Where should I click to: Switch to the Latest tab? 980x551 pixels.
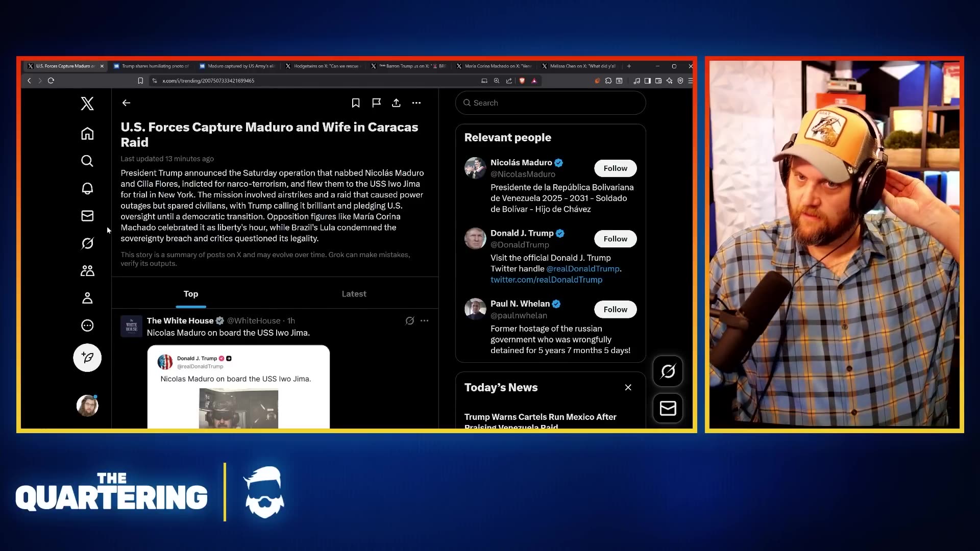click(x=354, y=294)
